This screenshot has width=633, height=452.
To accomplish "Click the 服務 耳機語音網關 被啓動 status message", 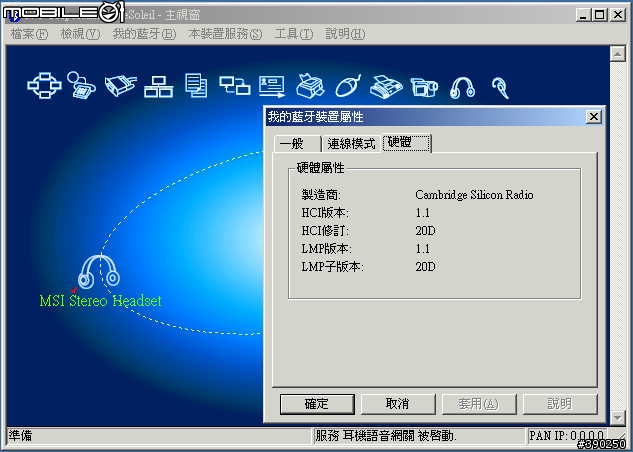I will point(386,436).
